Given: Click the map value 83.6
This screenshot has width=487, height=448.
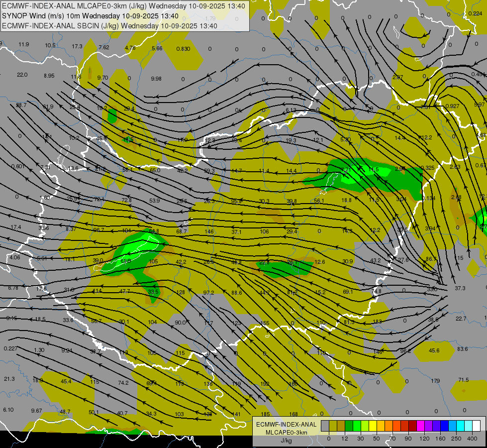Looking at the screenshot, I should coord(463,349).
